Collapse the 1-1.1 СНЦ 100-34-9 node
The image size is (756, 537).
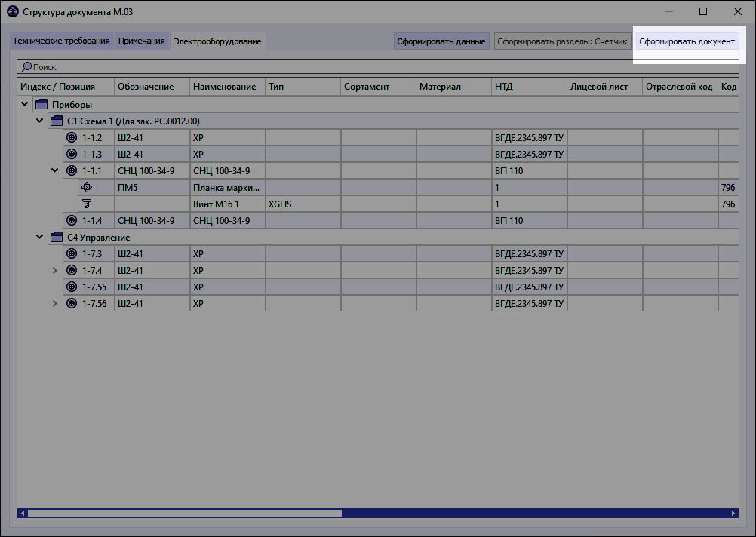tap(54, 170)
